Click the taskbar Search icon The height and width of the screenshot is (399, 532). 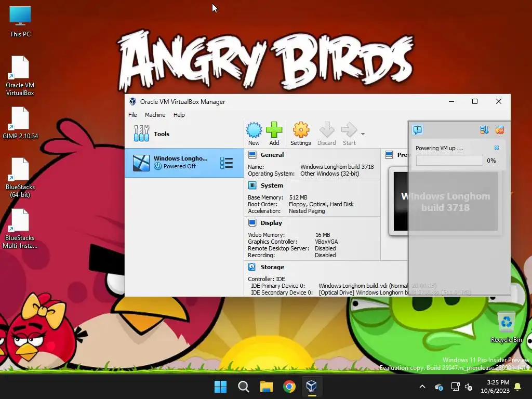244,387
